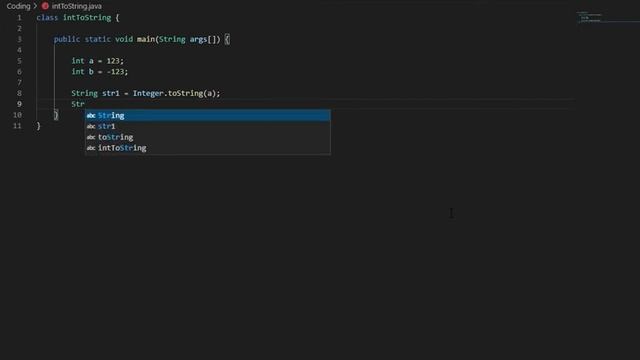
Task: Click the abc icon beside toString suggestion
Action: coord(91,138)
